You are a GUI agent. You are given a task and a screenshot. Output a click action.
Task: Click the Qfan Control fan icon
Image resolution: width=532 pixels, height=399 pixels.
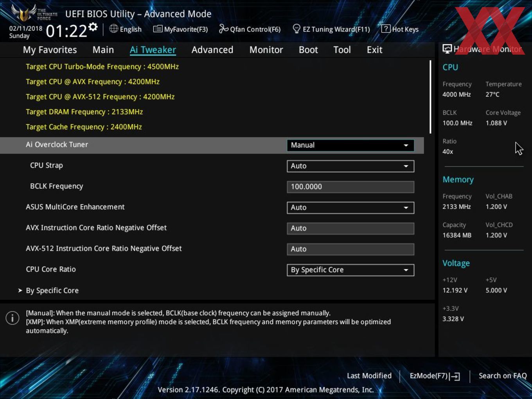point(223,29)
